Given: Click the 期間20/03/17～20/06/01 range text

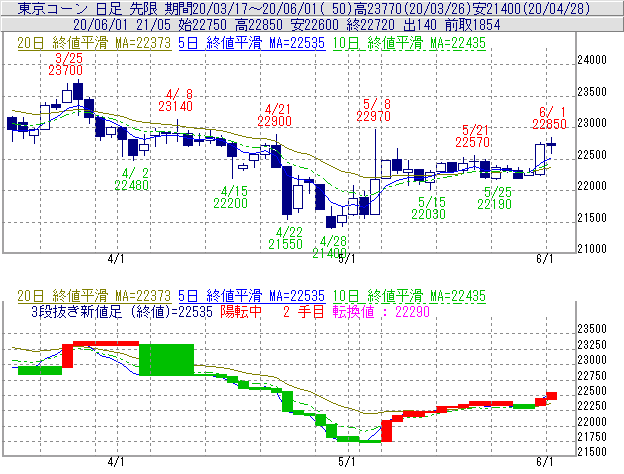Looking at the screenshot, I should click(x=244, y=8).
